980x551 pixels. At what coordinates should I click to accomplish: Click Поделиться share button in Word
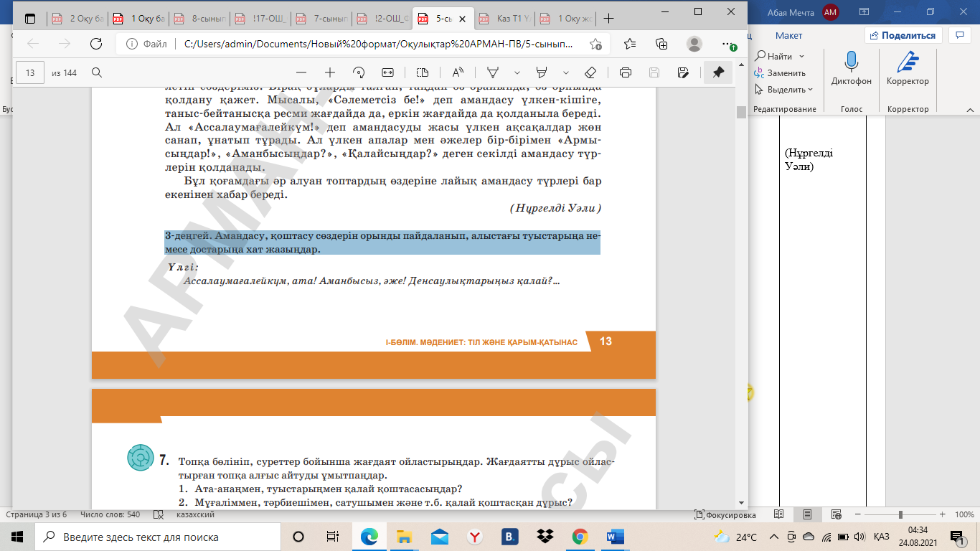902,35
